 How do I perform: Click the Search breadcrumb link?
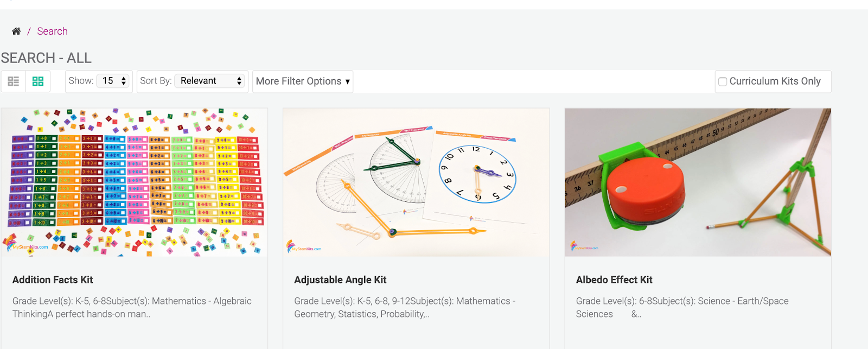coord(52,31)
